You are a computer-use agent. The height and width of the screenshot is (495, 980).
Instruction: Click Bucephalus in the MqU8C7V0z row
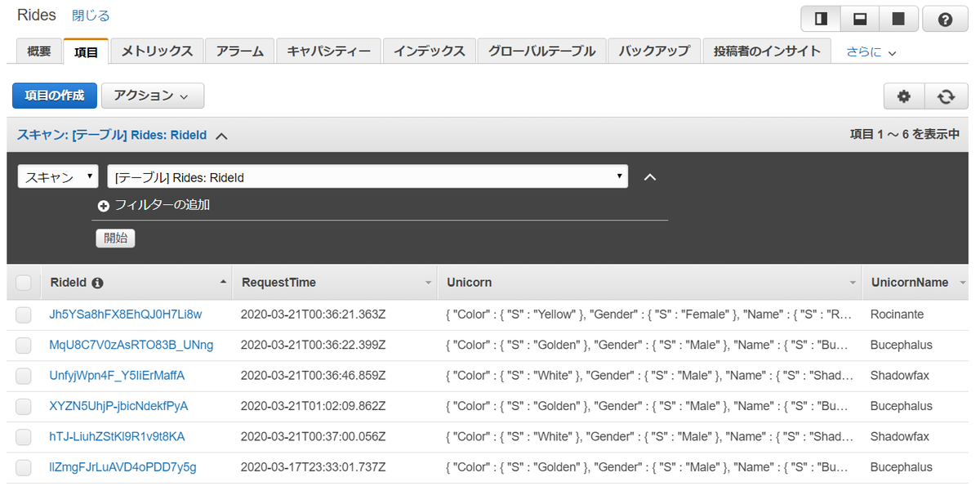pos(902,346)
